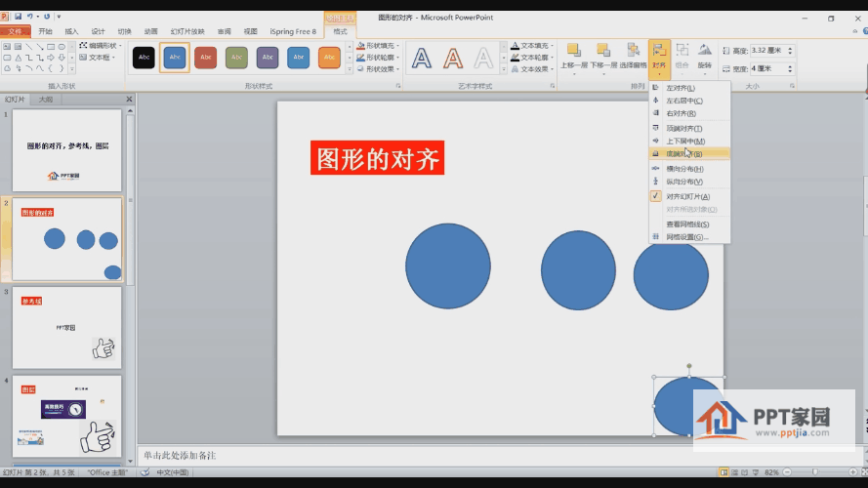Click the notes area 单击此处添加备注

[180, 456]
